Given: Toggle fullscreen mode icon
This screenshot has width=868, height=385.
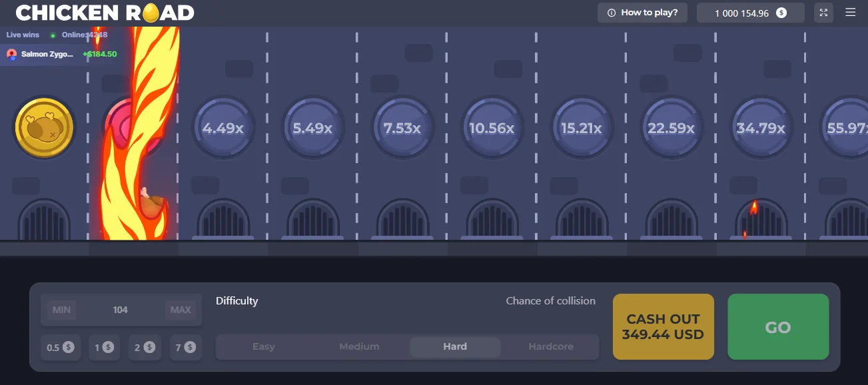Looking at the screenshot, I should tap(824, 13).
